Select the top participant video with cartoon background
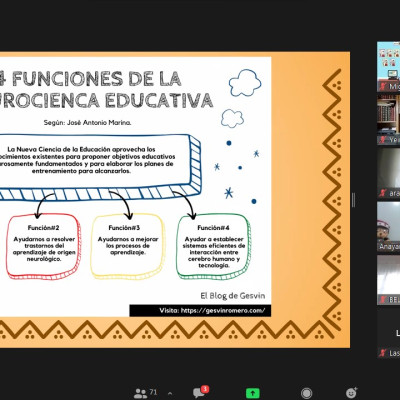Viewport: 400px width, 400px height. point(389,66)
